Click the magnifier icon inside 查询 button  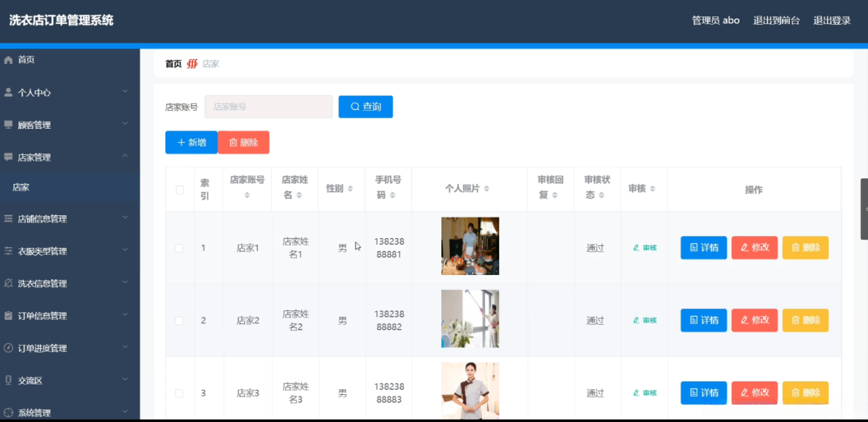354,107
